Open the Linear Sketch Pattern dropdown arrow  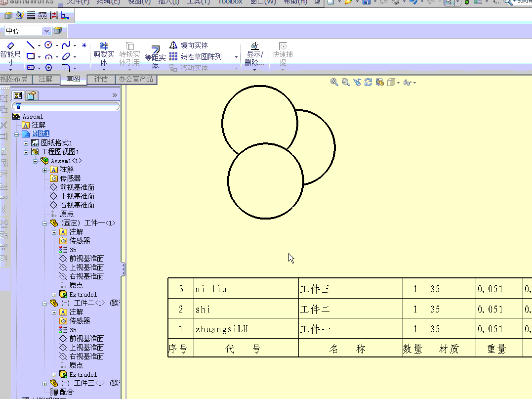[x=237, y=57]
